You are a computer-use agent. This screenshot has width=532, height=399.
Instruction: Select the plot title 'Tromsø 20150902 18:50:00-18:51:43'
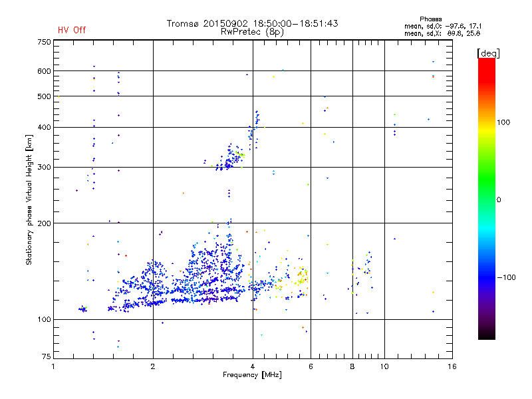(x=252, y=23)
